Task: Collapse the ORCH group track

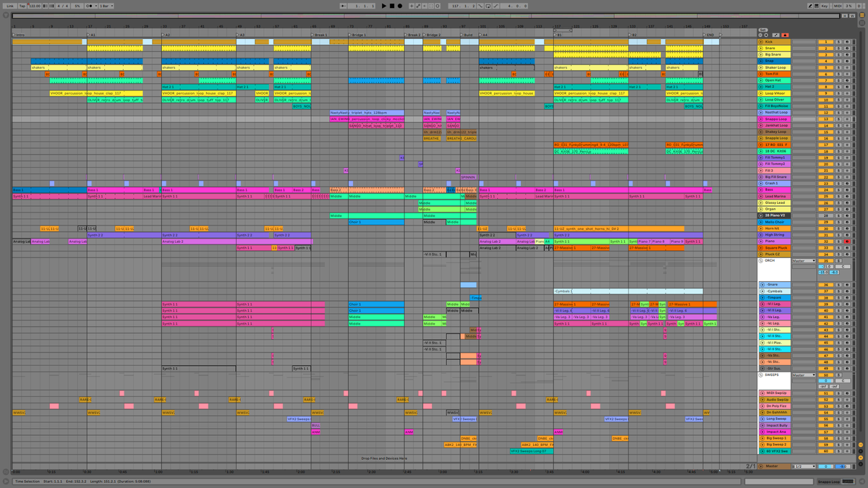Action: 761,260
